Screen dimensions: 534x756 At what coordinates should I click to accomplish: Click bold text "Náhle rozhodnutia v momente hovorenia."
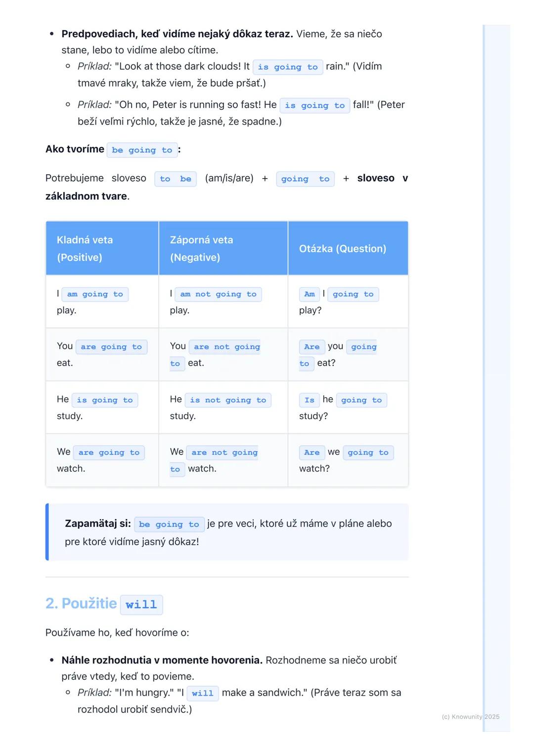click(x=162, y=660)
